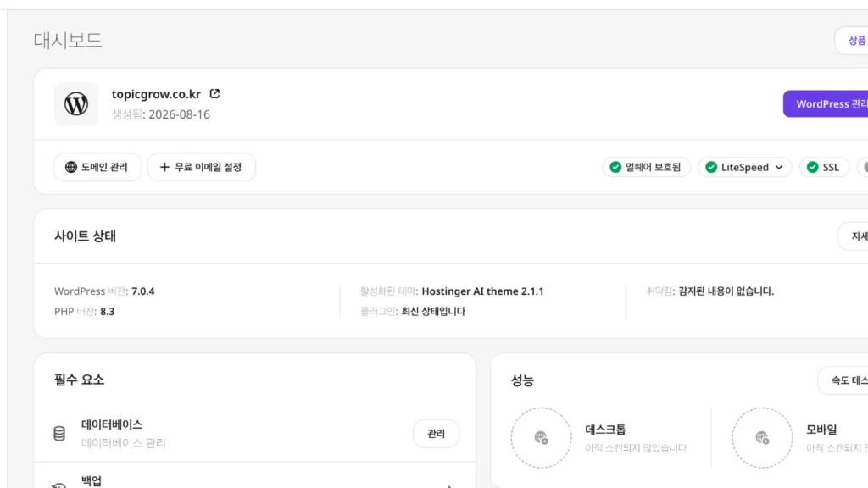Click 모바일 performance label
This screenshot has height=488, width=868.
[x=821, y=430]
